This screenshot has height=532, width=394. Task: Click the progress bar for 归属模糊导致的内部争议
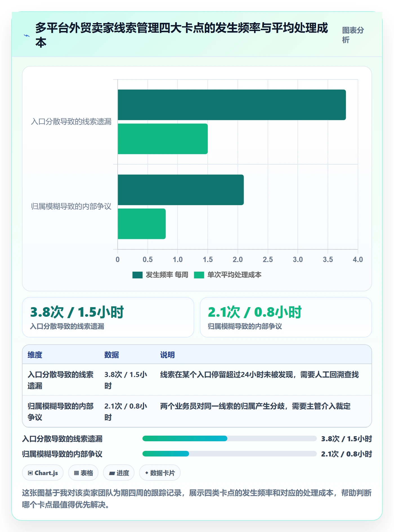point(229,454)
